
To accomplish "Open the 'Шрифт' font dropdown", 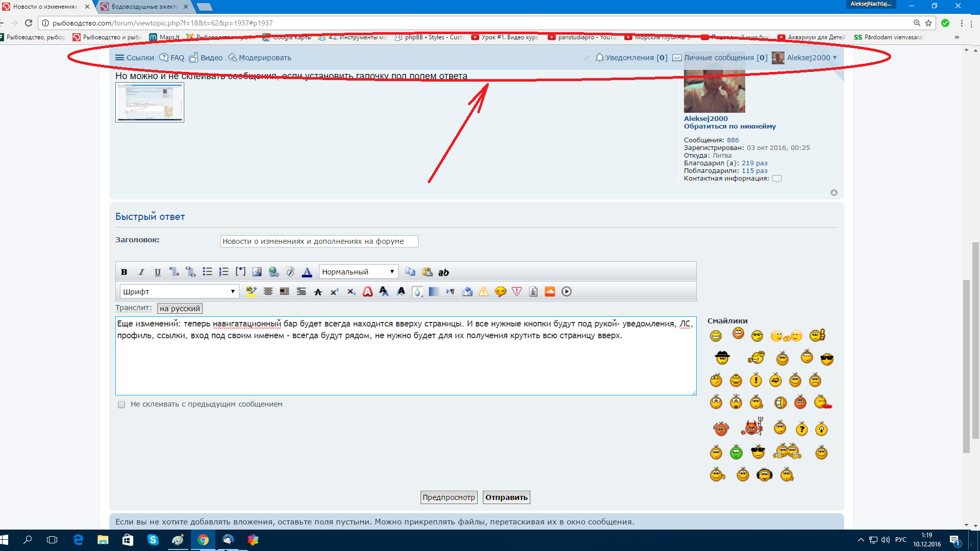I will [x=179, y=292].
